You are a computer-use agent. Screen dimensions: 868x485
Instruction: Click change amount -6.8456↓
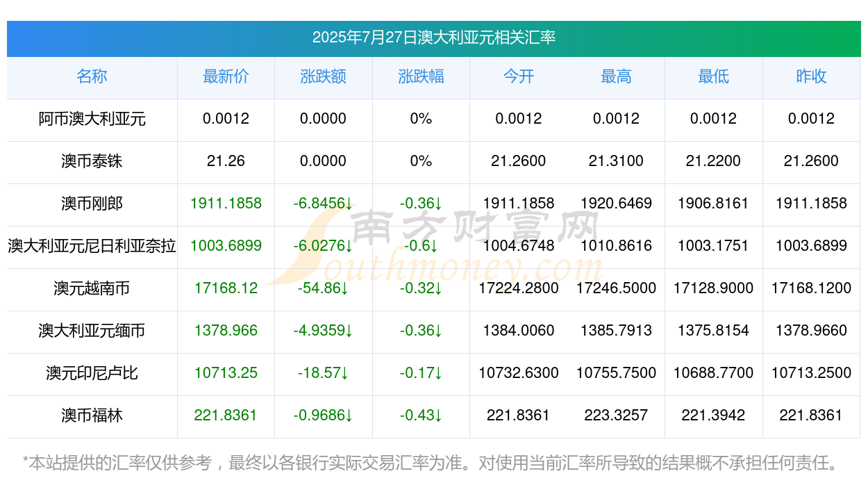click(323, 204)
